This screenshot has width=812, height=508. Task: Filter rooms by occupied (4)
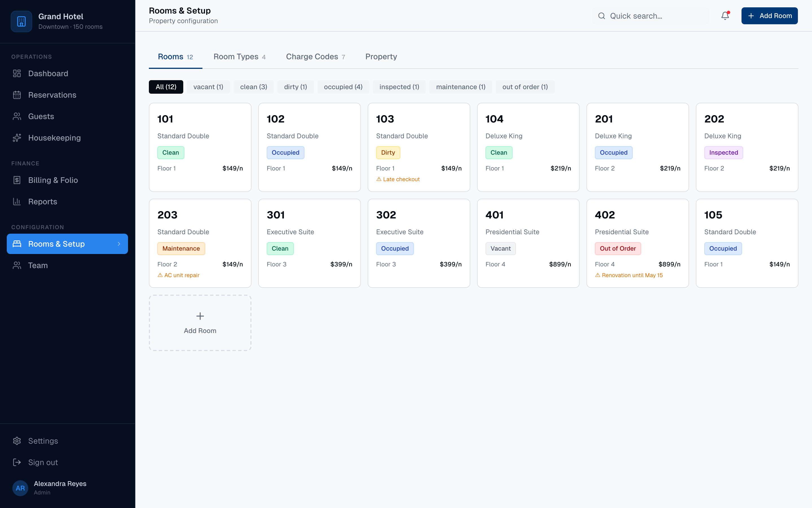(343, 87)
